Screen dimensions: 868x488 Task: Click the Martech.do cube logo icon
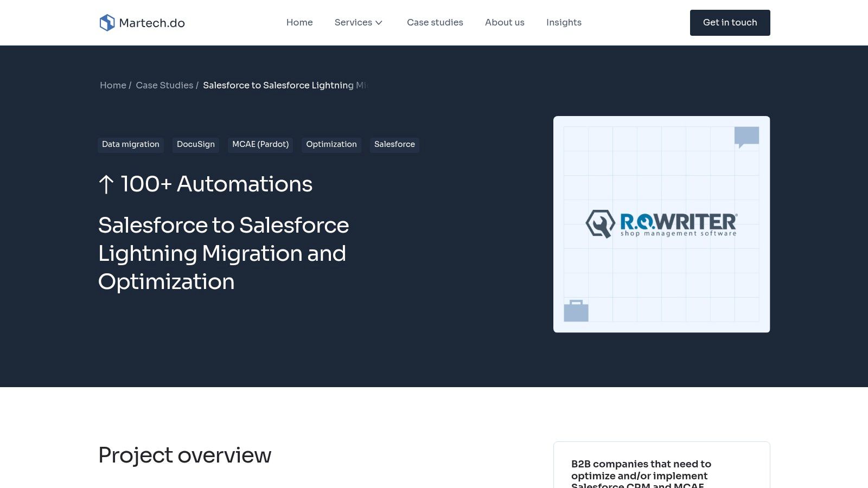point(106,22)
